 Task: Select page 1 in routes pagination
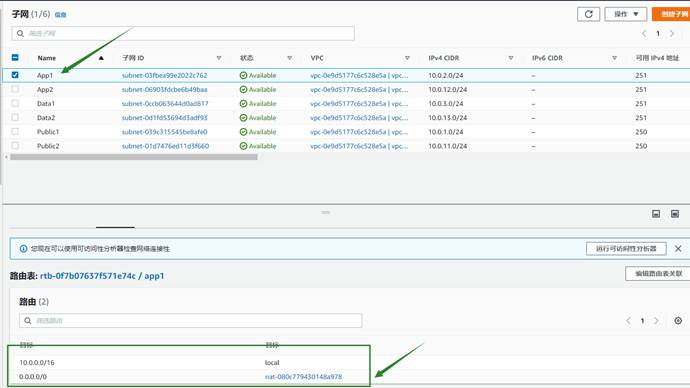642,321
